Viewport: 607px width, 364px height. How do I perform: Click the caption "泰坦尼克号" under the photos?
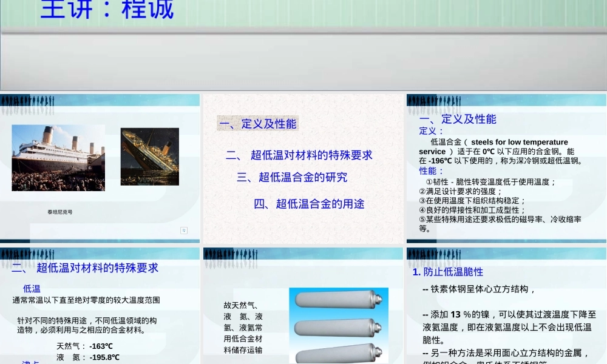(60, 212)
